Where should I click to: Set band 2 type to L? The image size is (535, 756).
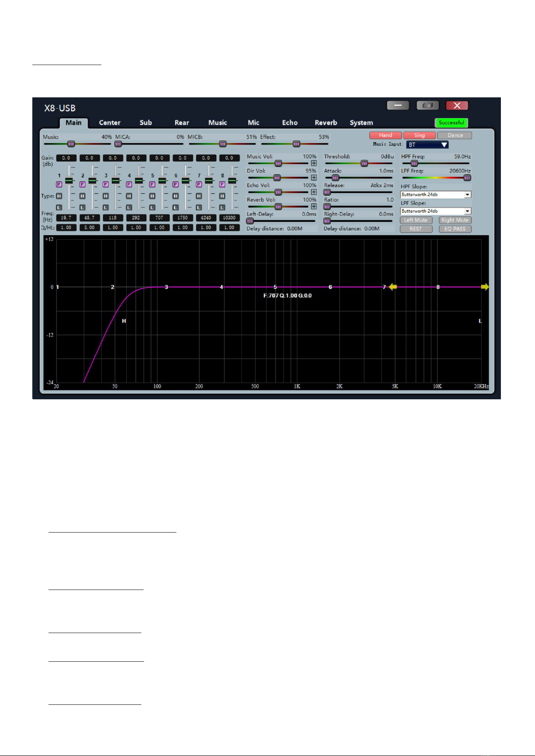pyautogui.click(x=82, y=207)
